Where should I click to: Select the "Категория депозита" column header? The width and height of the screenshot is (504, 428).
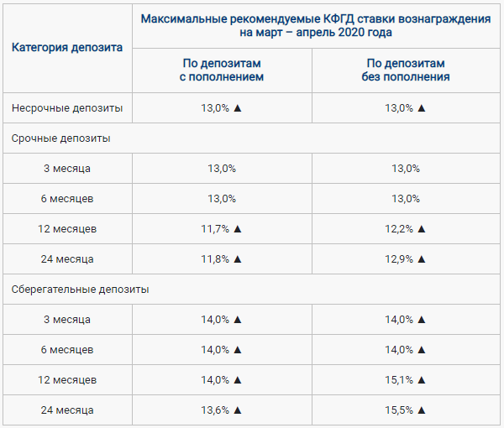click(x=67, y=47)
